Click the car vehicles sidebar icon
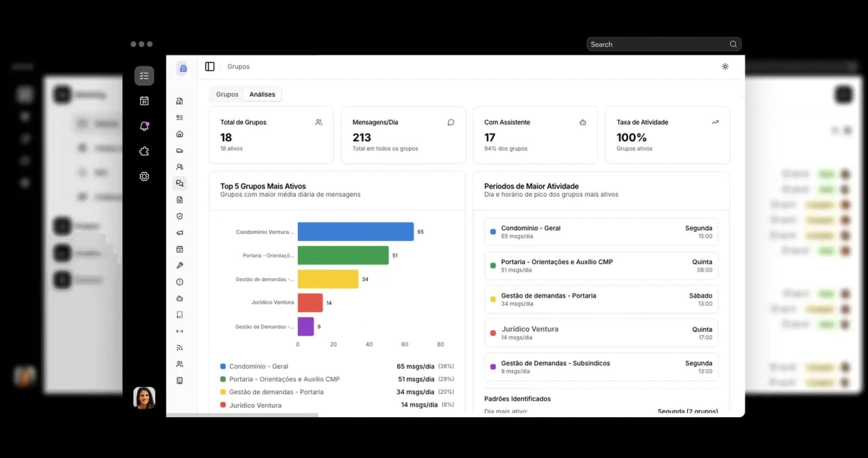868x458 pixels. coord(180,150)
